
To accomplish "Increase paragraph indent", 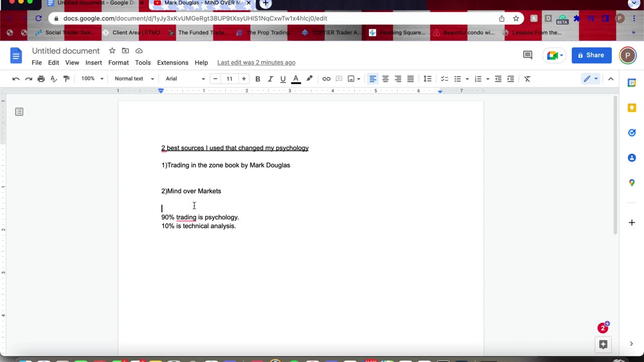I will tap(511, 79).
